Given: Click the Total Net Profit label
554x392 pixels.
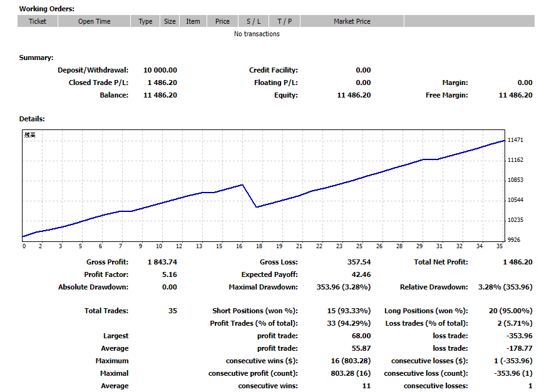Looking at the screenshot, I should click(441, 262).
